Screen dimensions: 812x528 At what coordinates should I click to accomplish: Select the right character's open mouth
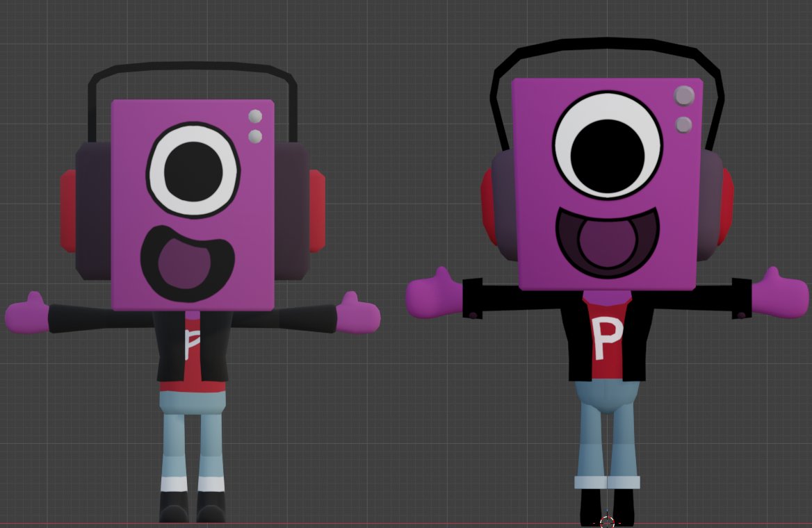coord(608,242)
